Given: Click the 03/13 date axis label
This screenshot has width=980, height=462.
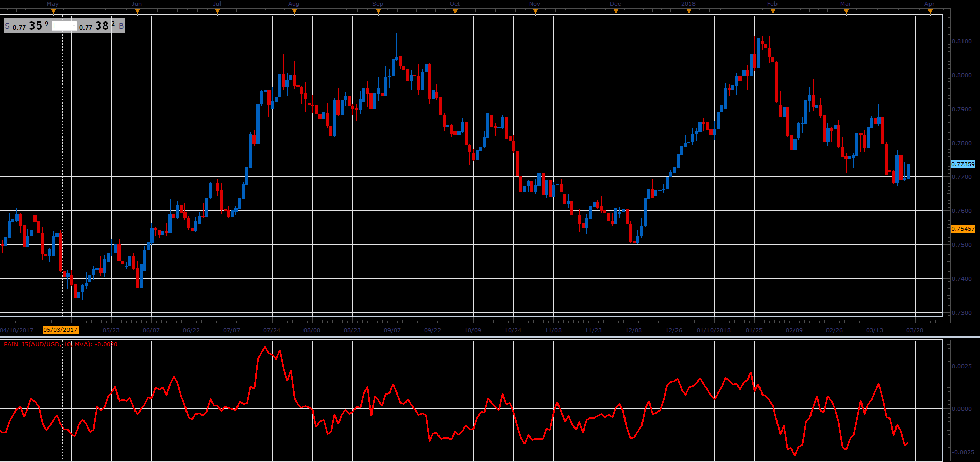Looking at the screenshot, I should (874, 330).
